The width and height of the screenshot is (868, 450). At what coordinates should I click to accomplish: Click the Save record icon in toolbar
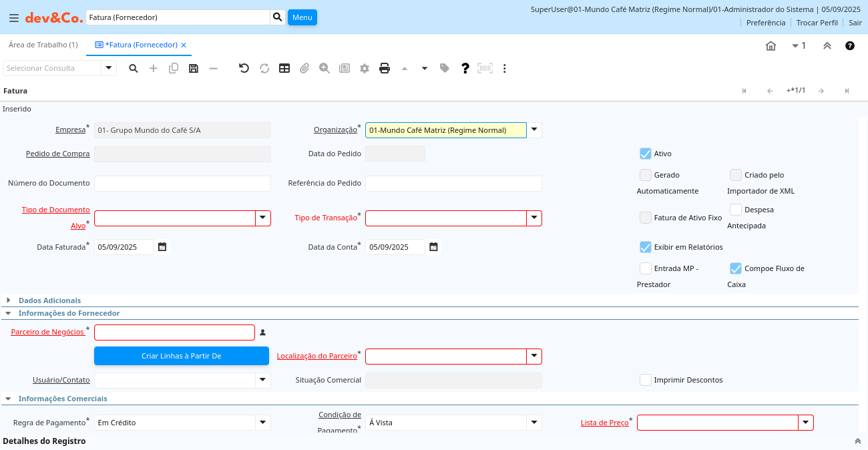point(194,68)
